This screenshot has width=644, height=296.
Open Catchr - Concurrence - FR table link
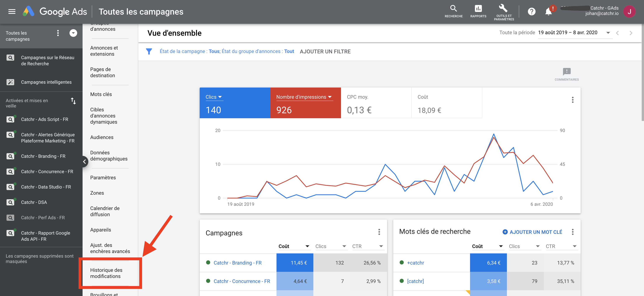coord(242,281)
